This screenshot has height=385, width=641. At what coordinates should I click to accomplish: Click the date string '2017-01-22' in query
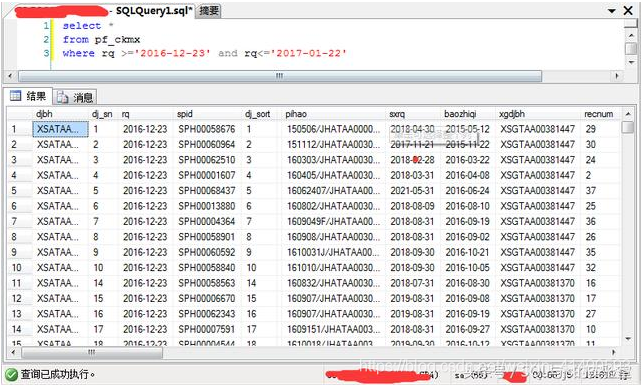point(308,53)
